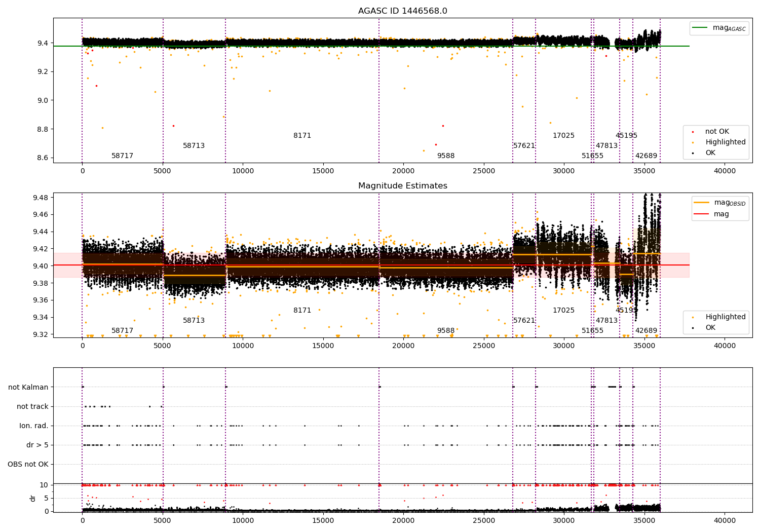Click the rotated dr axis label
Screen dimensions: 760x532
(33, 498)
